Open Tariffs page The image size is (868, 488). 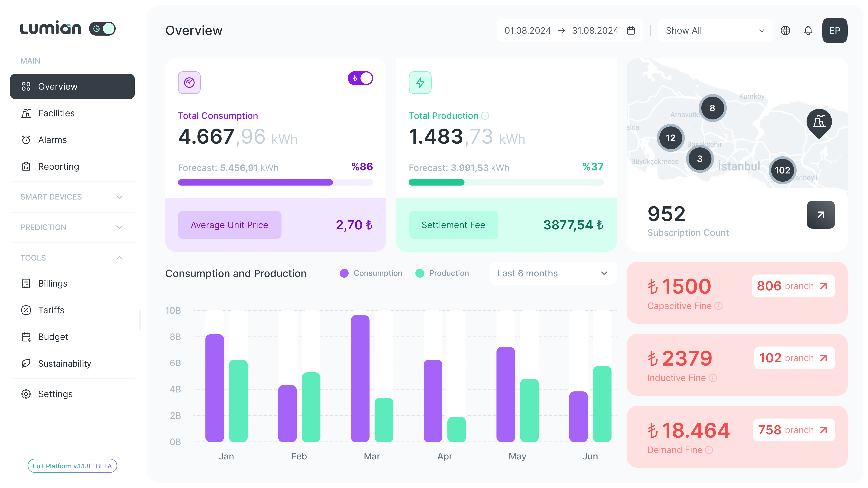pyautogui.click(x=72, y=310)
